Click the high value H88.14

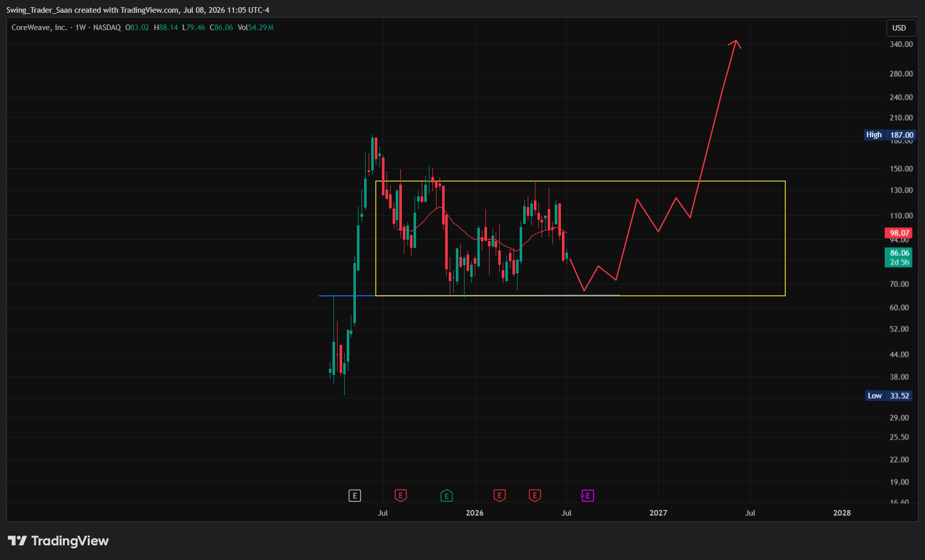point(166,28)
